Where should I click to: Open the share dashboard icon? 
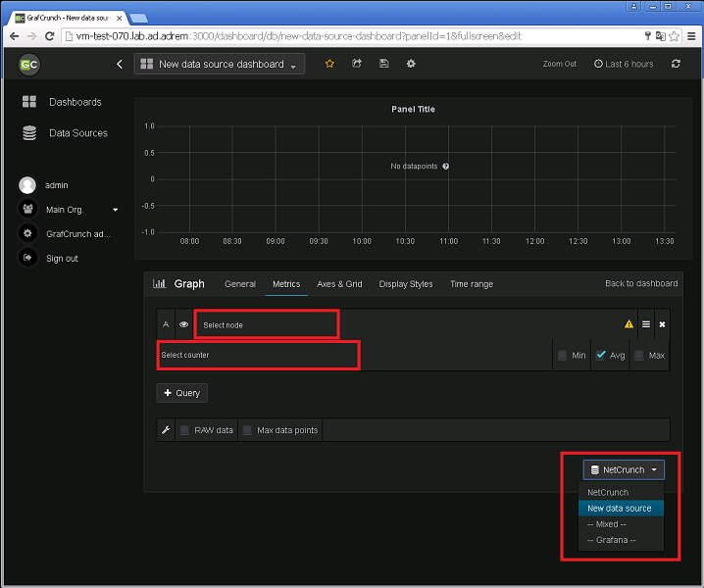coord(357,64)
